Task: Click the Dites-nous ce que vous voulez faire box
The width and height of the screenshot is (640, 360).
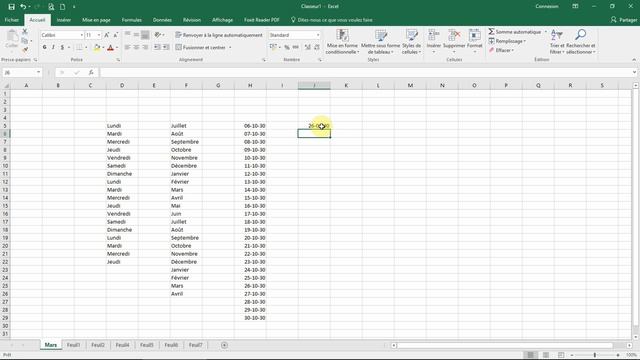Action: click(331, 20)
